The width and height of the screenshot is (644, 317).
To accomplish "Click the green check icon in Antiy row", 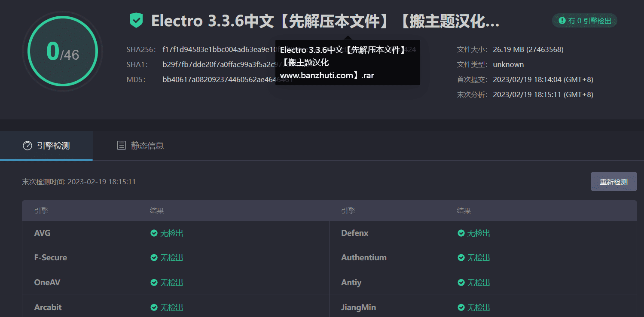I will coord(461,283).
